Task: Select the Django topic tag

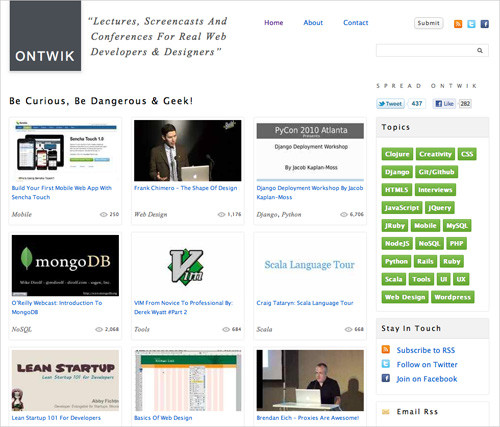Action: [397, 172]
